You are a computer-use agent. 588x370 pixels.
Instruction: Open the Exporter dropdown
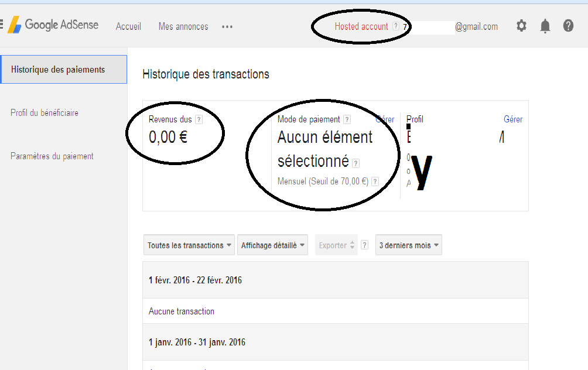[336, 245]
